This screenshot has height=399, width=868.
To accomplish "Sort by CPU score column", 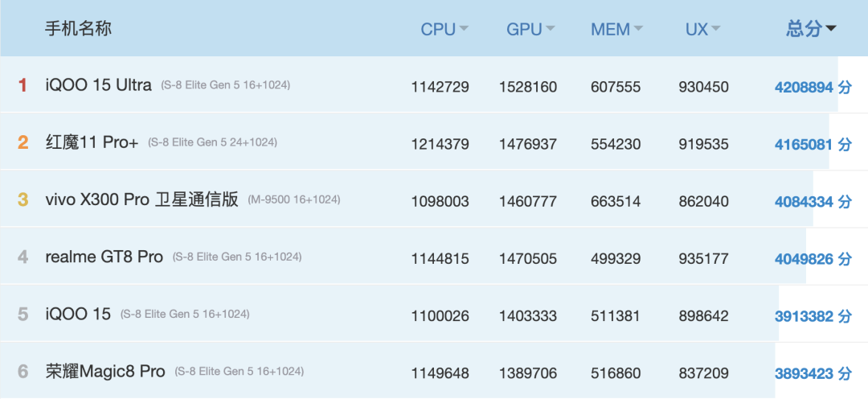I will coord(444,30).
